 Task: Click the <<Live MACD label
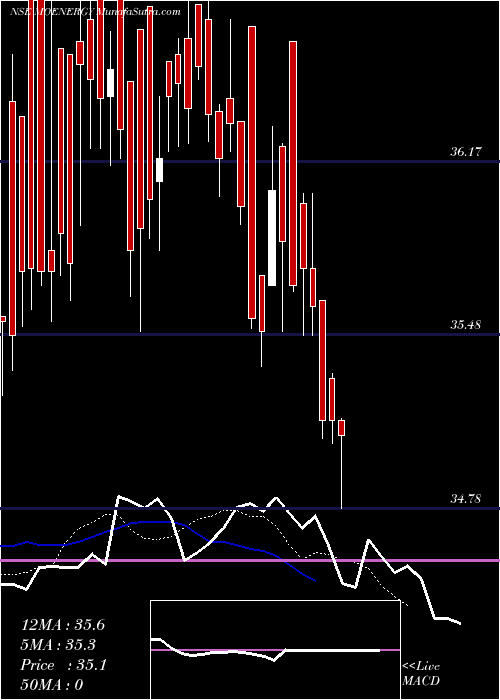(421, 674)
